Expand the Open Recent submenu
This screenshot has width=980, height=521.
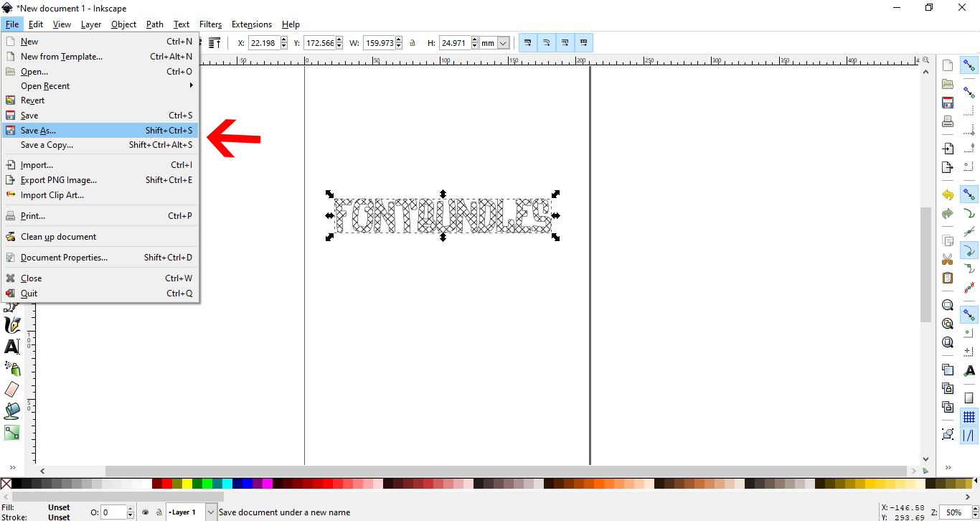pyautogui.click(x=100, y=86)
